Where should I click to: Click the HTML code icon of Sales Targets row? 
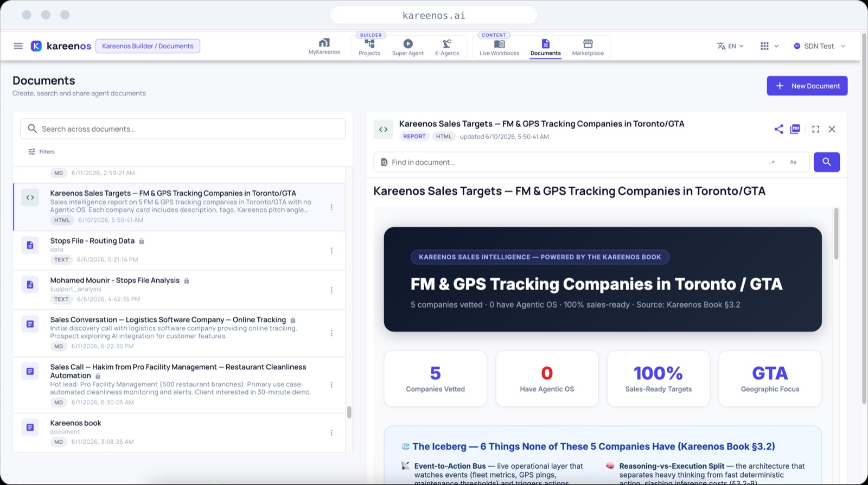(30, 198)
